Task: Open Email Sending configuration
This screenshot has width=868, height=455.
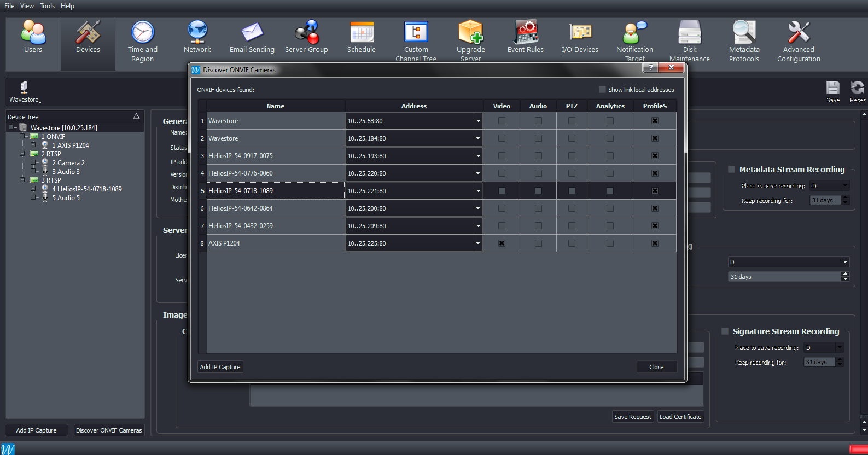Action: [x=252, y=37]
